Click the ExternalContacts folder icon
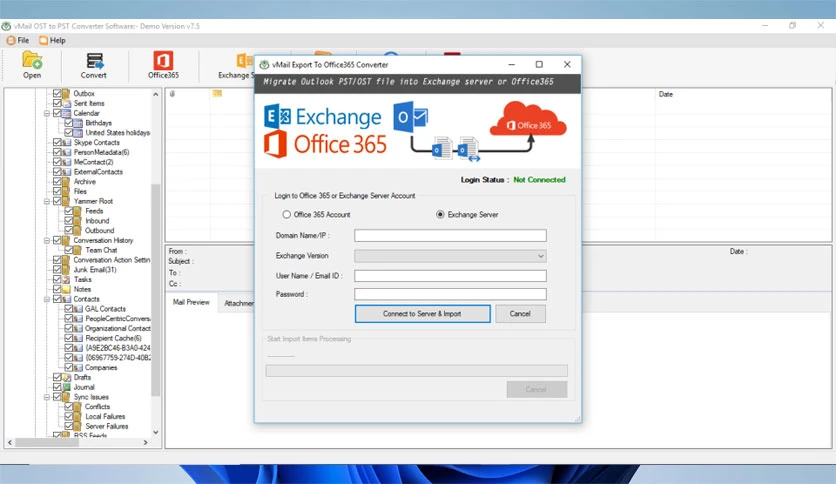 coord(66,172)
